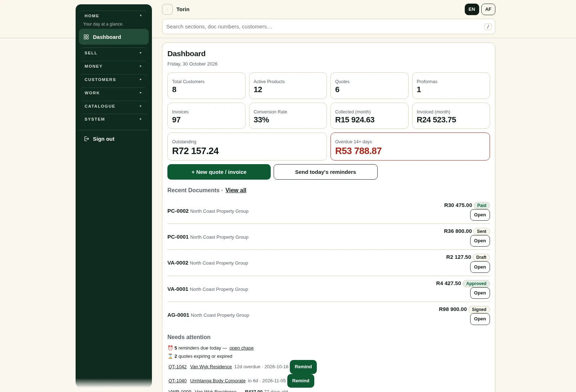Viewport: 576px width, 392px height.
Task: Expand the MONEY section
Action: [x=114, y=66]
